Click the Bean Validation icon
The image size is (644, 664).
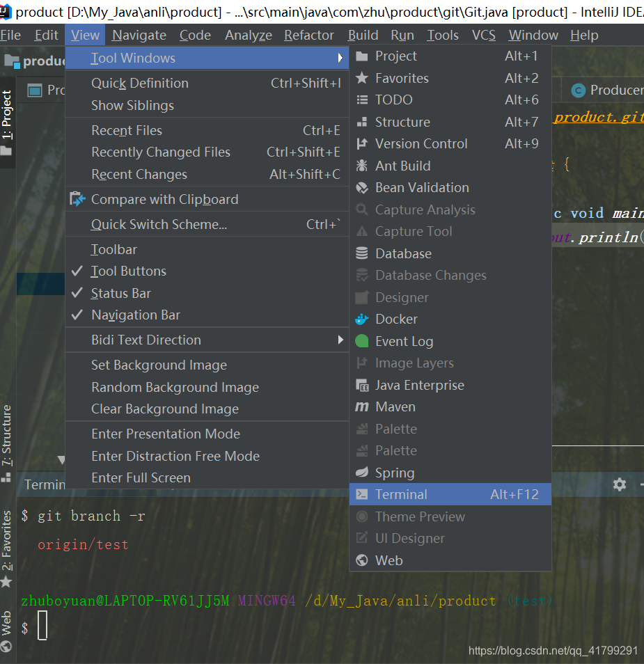(362, 188)
